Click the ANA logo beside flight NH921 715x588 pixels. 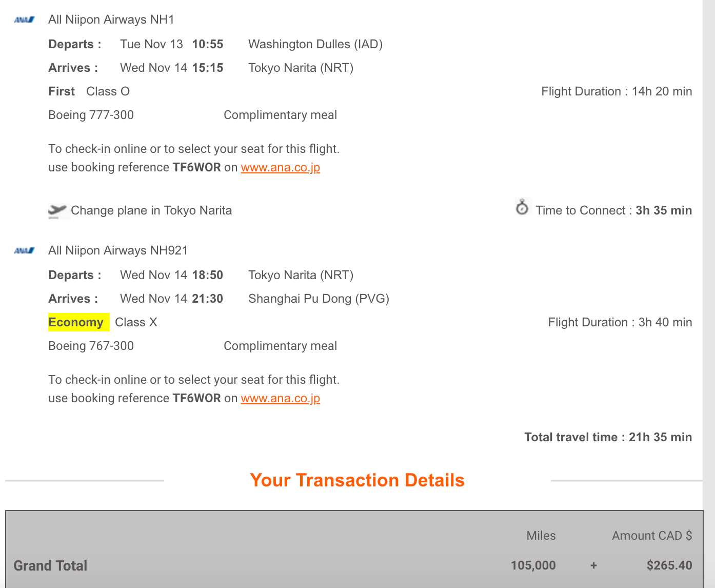click(25, 251)
